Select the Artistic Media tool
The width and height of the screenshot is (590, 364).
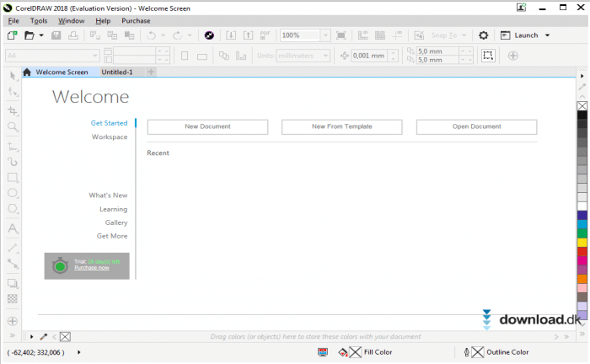[x=13, y=162]
